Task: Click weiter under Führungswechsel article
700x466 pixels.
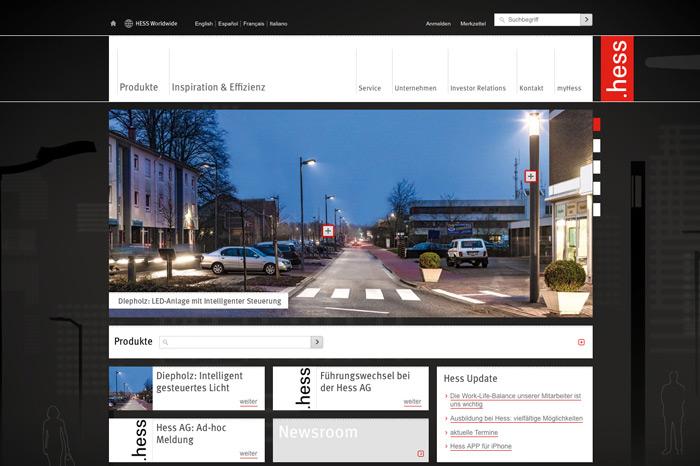Action: tap(412, 402)
